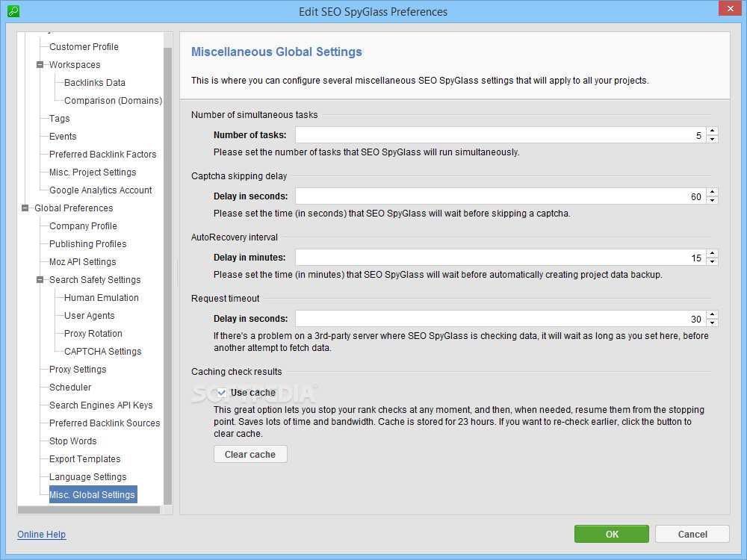Screen dimensions: 747x560
Task: Click the Clear cache button
Action: [250, 454]
